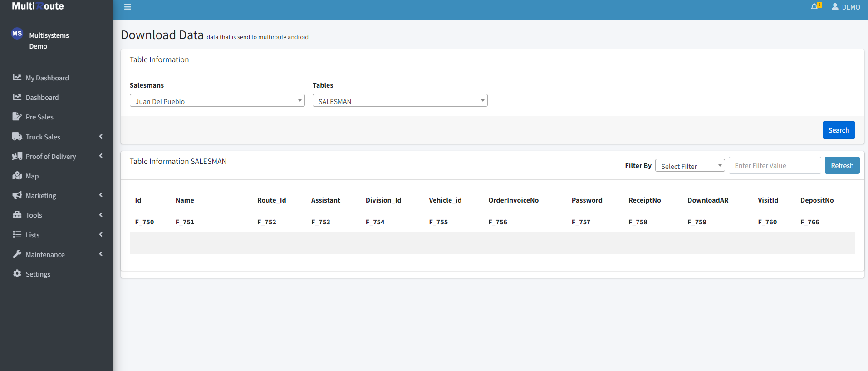Click the Settings gear icon
Screen dimensions: 868x371
(17, 274)
